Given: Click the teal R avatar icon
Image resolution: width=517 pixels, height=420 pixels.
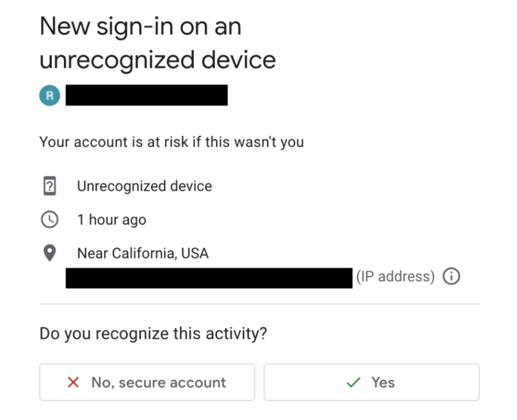Looking at the screenshot, I should (x=51, y=95).
